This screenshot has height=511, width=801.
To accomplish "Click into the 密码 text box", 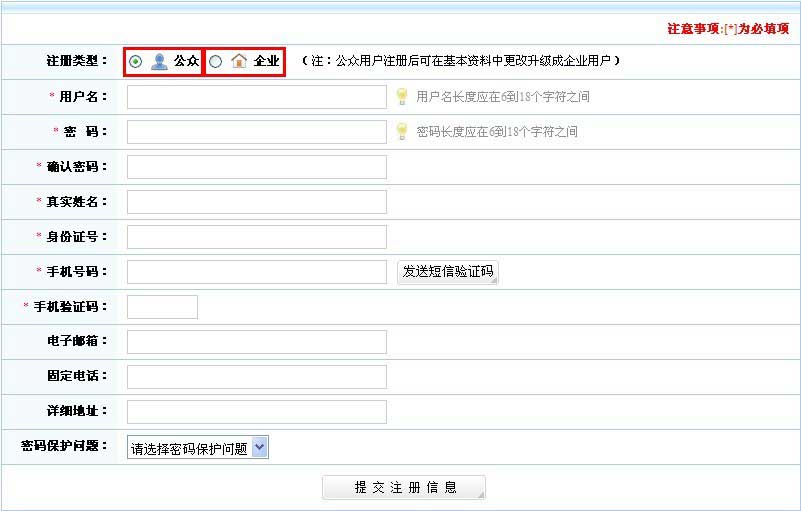I will 256,132.
